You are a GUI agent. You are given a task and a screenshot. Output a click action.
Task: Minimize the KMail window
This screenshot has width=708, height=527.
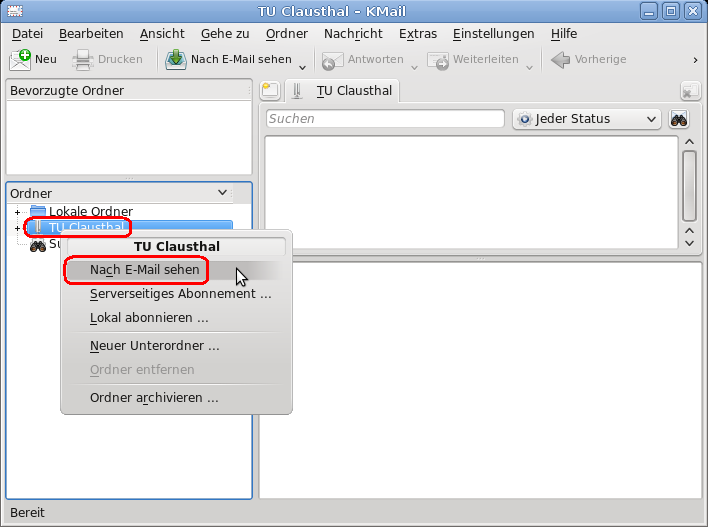(649, 11)
